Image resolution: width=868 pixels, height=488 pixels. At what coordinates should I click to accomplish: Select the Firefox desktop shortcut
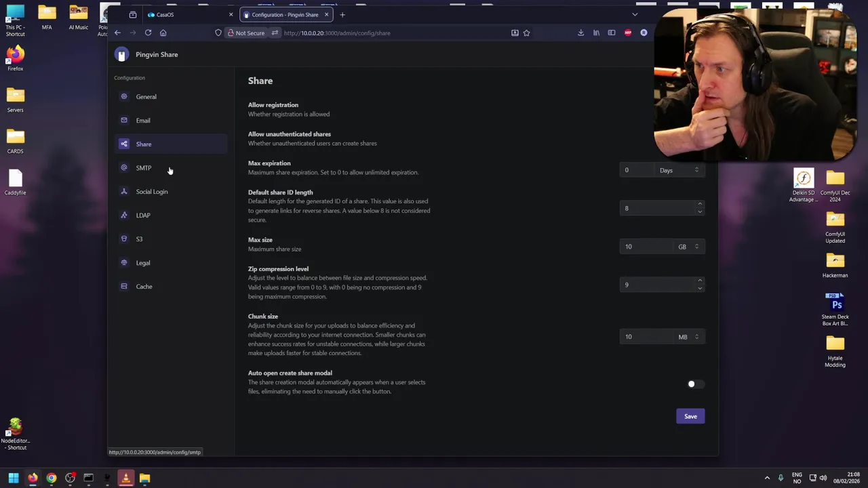pyautogui.click(x=15, y=58)
